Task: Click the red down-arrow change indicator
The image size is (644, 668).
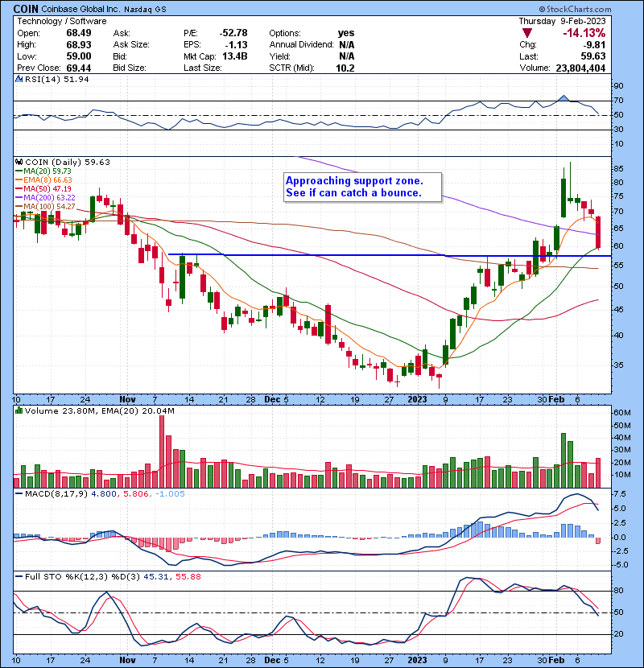Action: point(527,33)
